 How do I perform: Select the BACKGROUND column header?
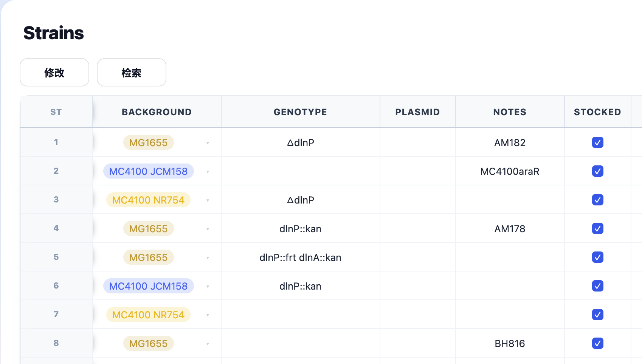157,112
